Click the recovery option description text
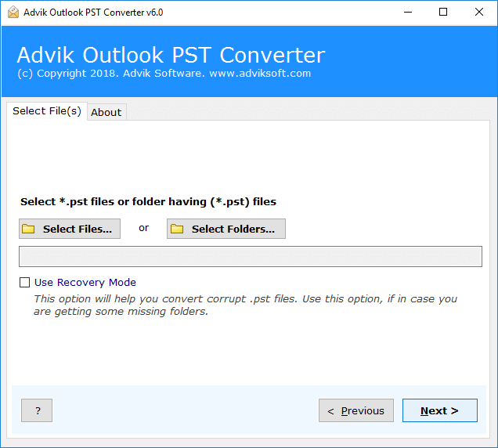 click(x=246, y=305)
